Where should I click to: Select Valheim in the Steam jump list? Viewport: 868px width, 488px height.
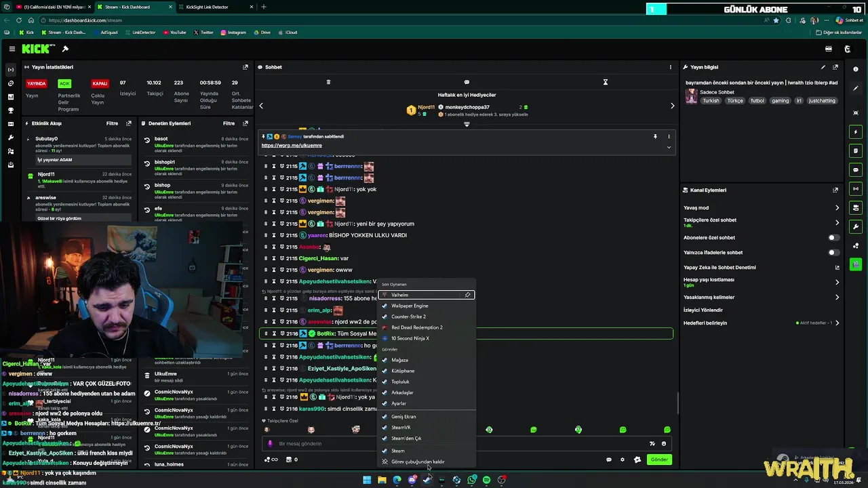[427, 295]
